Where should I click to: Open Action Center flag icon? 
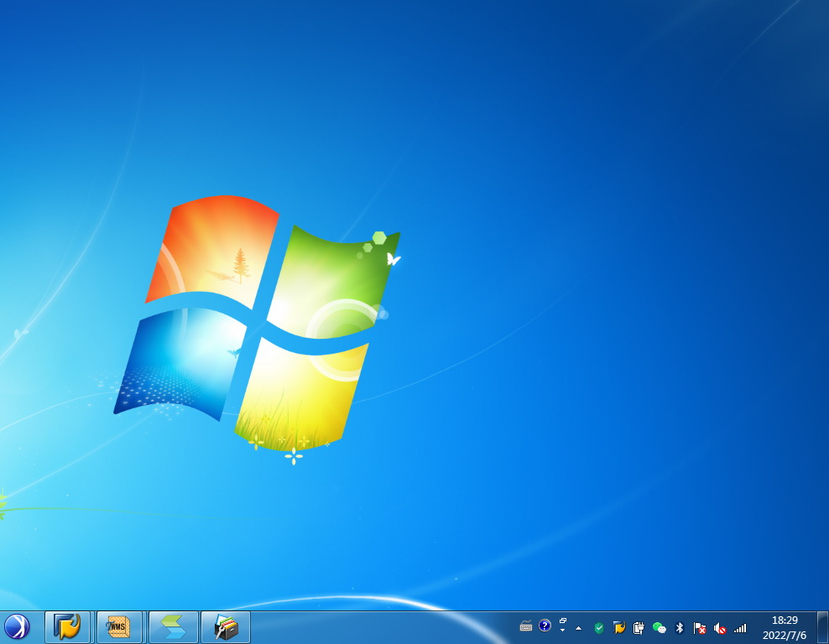(700, 627)
